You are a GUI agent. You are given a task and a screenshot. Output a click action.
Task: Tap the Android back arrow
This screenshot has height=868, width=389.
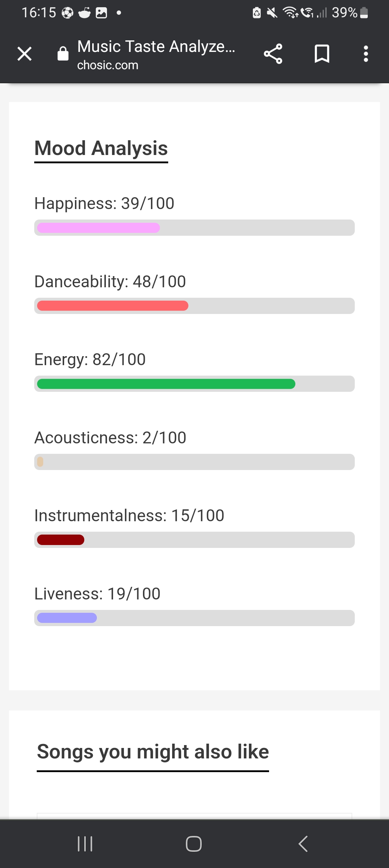pos(303,844)
